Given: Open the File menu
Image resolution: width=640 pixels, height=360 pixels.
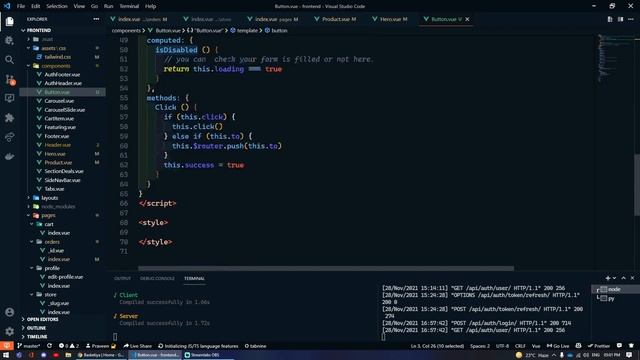Looking at the screenshot, I should (21, 6).
